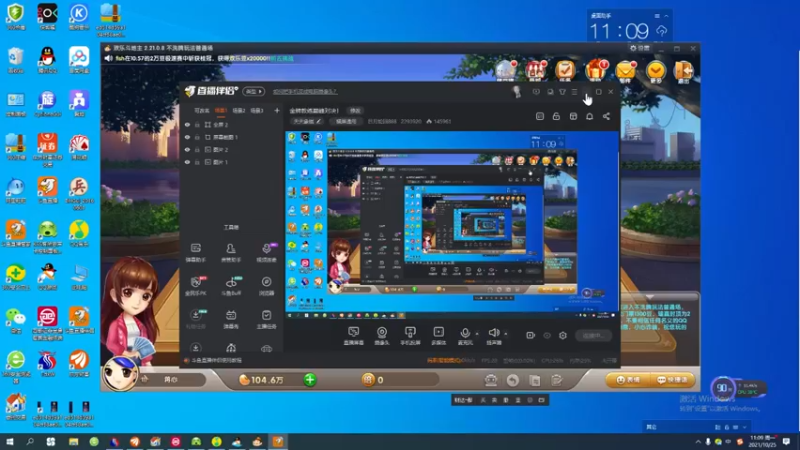Click the speaker icon in bottom bar

[493, 335]
